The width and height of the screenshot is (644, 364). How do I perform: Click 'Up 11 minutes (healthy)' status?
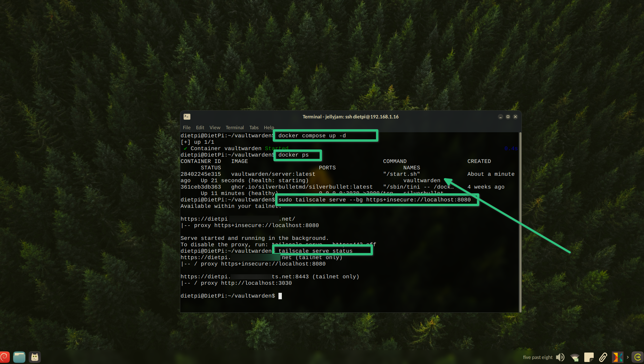(239, 193)
